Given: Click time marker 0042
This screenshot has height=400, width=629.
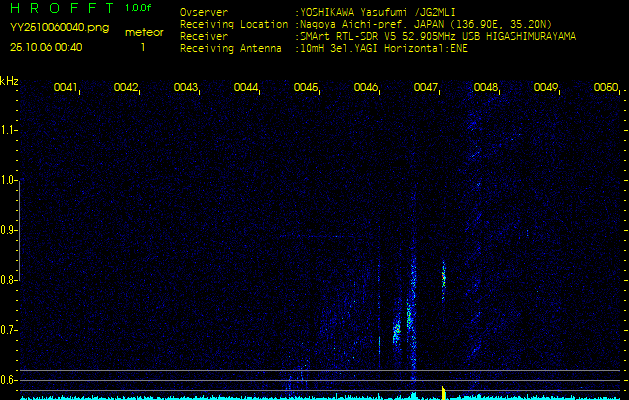Looking at the screenshot, I should [x=125, y=87].
